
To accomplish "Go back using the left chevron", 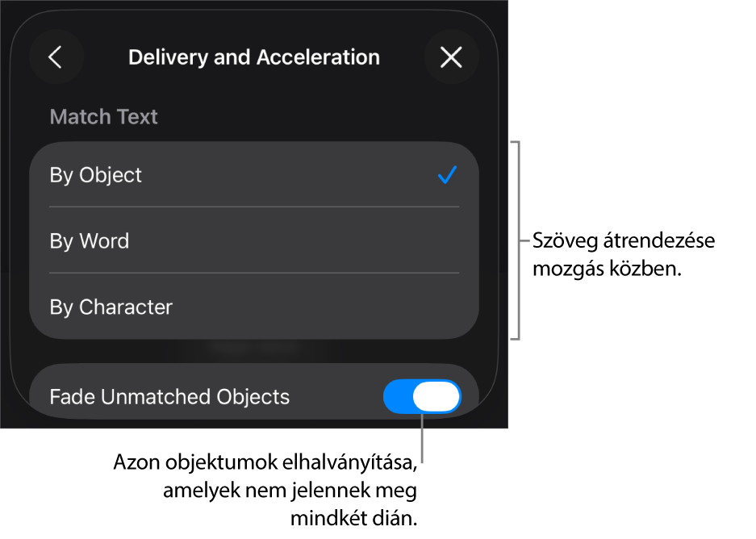I will tap(56, 57).
